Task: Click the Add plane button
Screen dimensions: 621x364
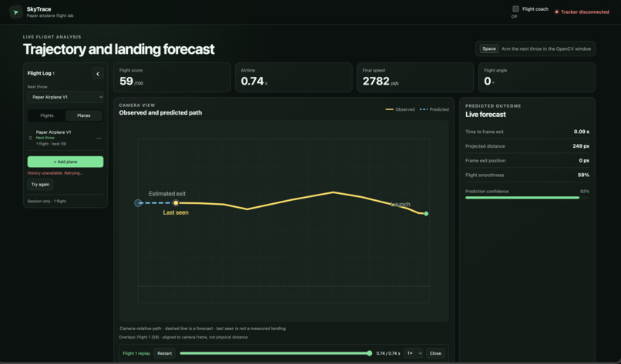Action: [65, 162]
